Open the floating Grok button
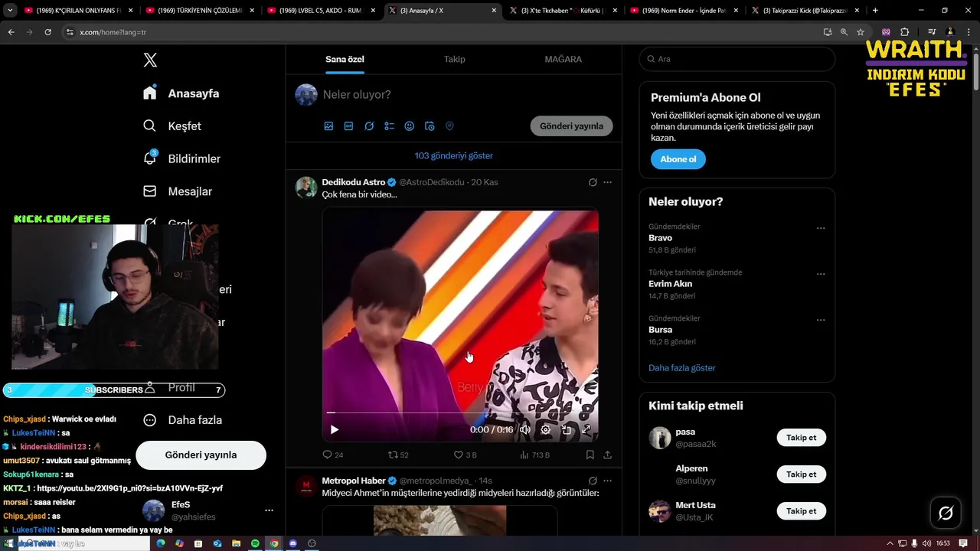 [946, 513]
